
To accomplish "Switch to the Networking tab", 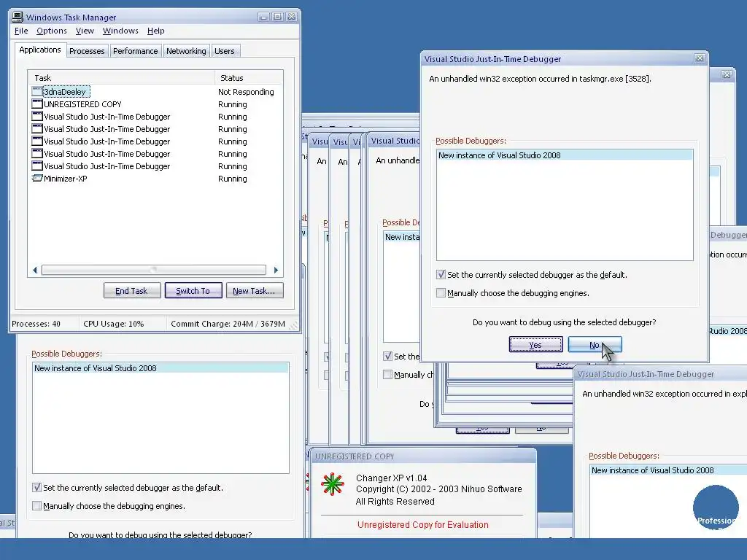I will [x=186, y=51].
